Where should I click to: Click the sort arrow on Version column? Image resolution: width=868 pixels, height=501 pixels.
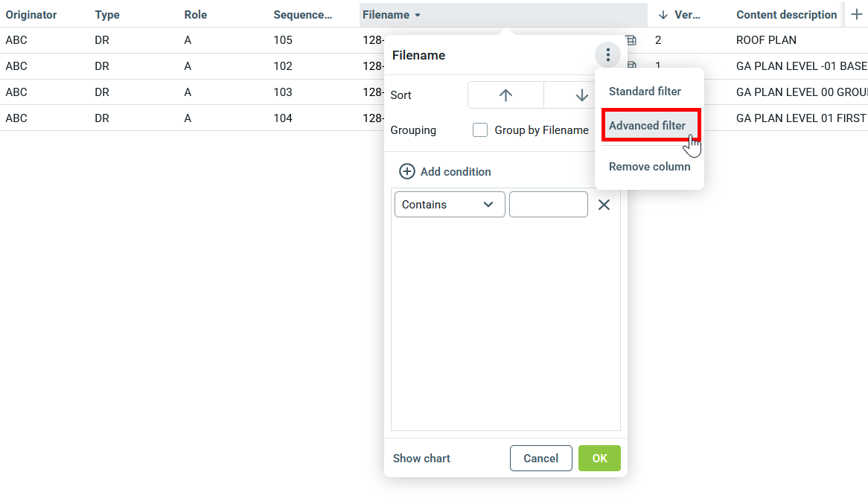pos(663,15)
